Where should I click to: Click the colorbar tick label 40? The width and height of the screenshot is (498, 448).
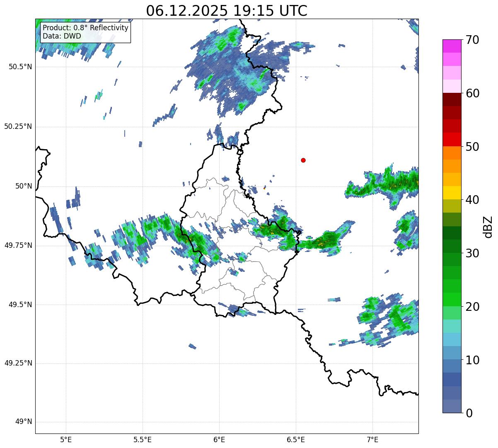472,200
